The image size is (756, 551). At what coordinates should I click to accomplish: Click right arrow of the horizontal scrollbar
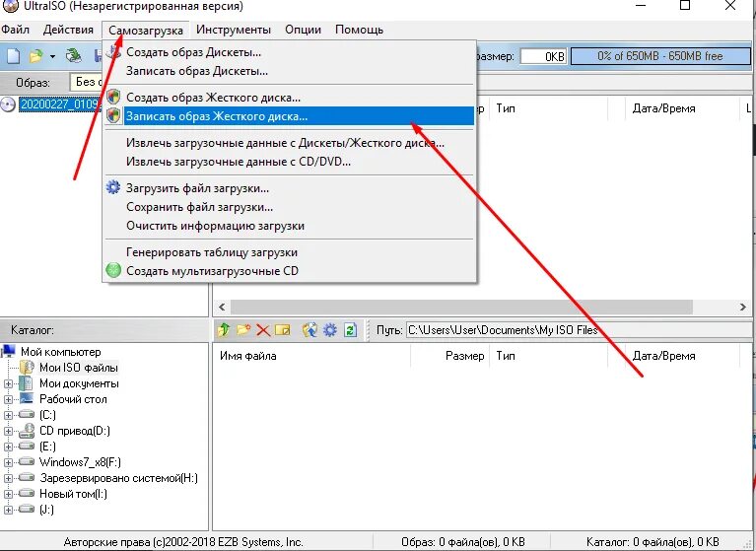(742, 307)
